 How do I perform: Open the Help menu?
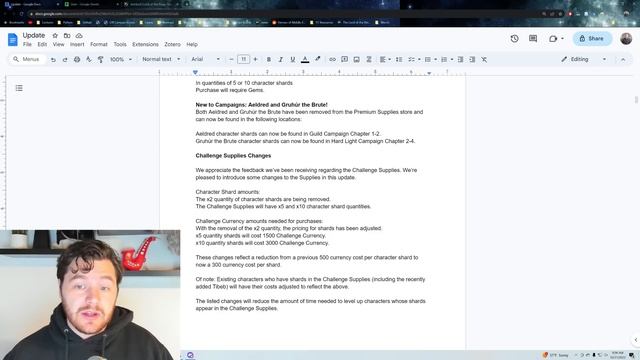point(192,44)
